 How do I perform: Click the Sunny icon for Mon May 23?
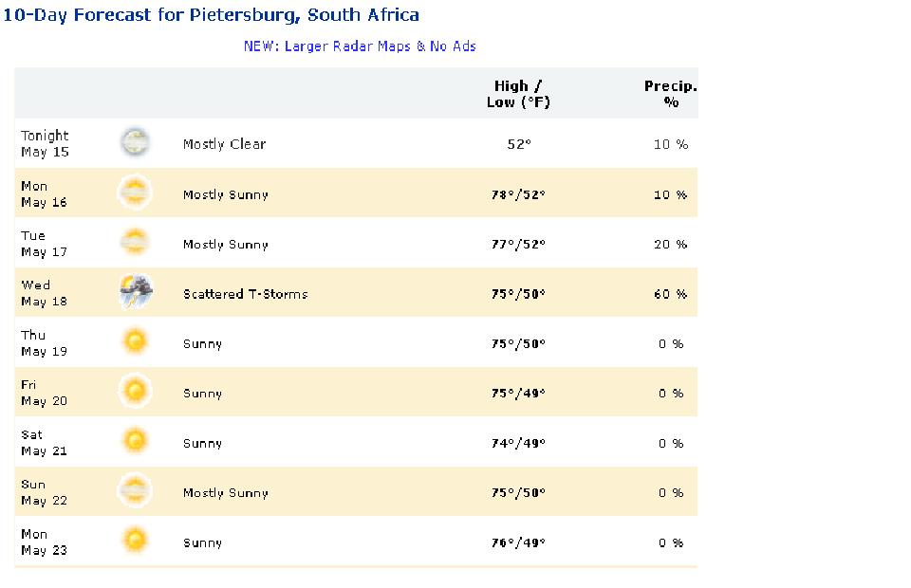coord(135,541)
